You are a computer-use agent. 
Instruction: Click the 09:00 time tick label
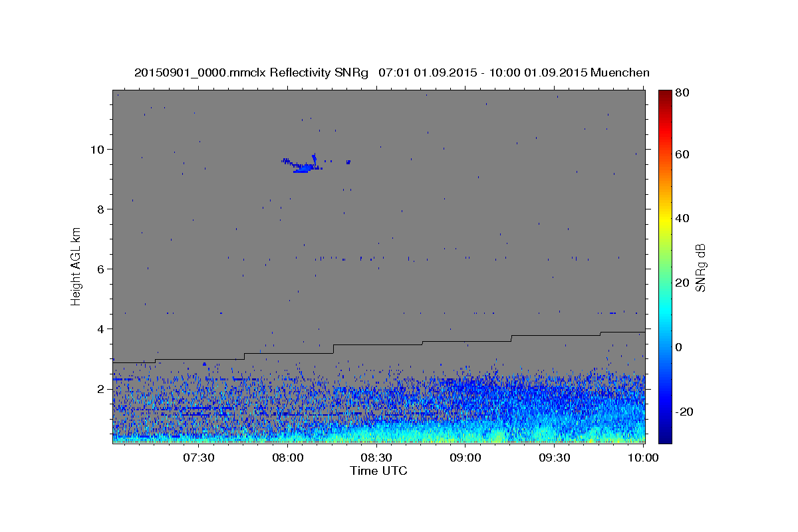465,458
